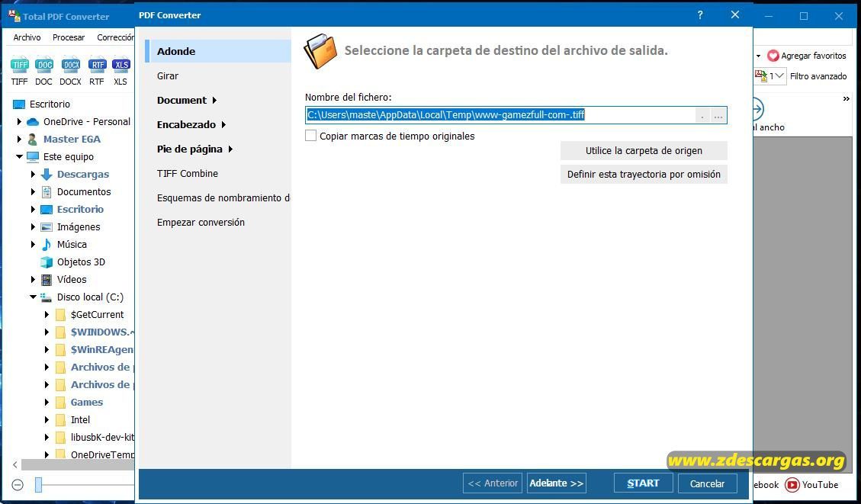The width and height of the screenshot is (861, 504).
Task: Click the OneDrive cloud icon
Action: coord(33,122)
